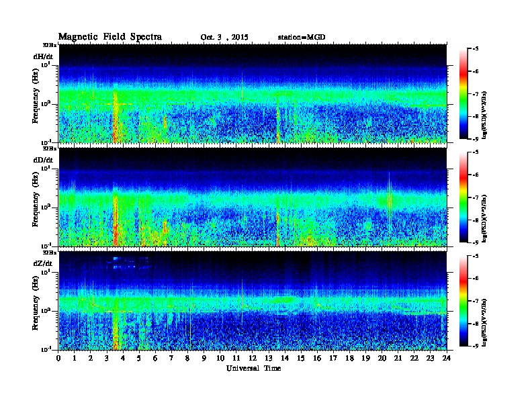Viewport: 532px width, 411px height.
Task: Click the 10^0 frequency tick label in dH/dt panel
Action: click(46, 104)
